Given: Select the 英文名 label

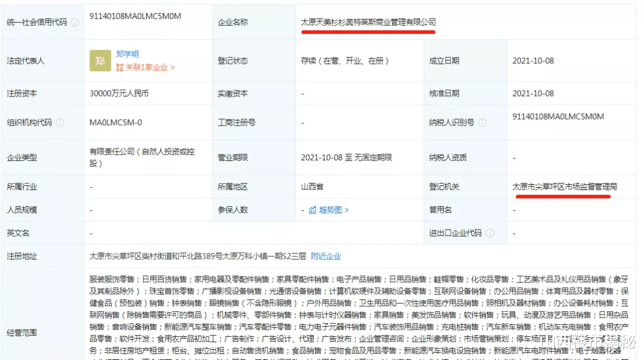Looking at the screenshot, I should (18, 233).
